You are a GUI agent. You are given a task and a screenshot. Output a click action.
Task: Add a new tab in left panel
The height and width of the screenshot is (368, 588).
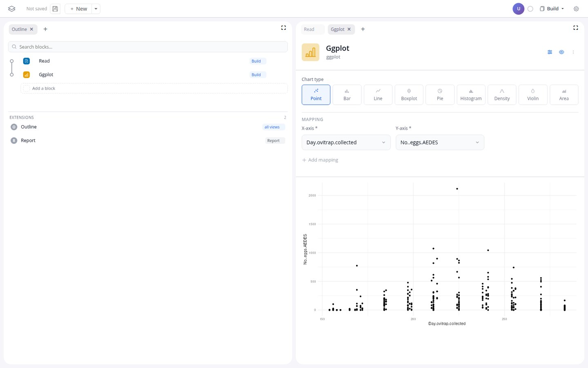click(x=45, y=29)
